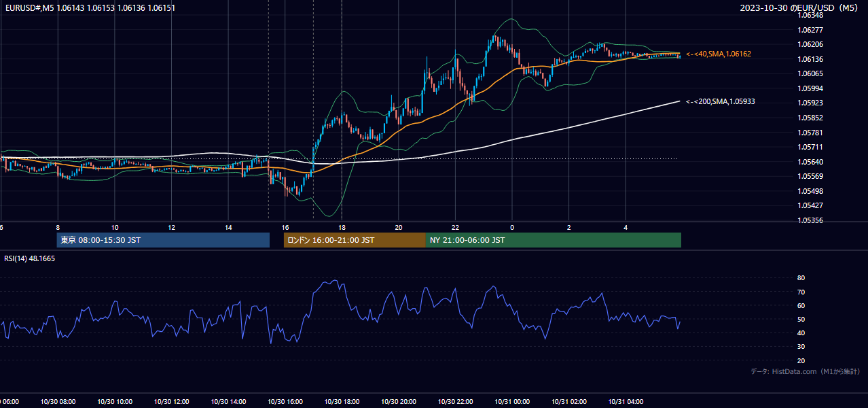Click price axis label 1.06136
The height and width of the screenshot is (408, 868).
[810, 59]
